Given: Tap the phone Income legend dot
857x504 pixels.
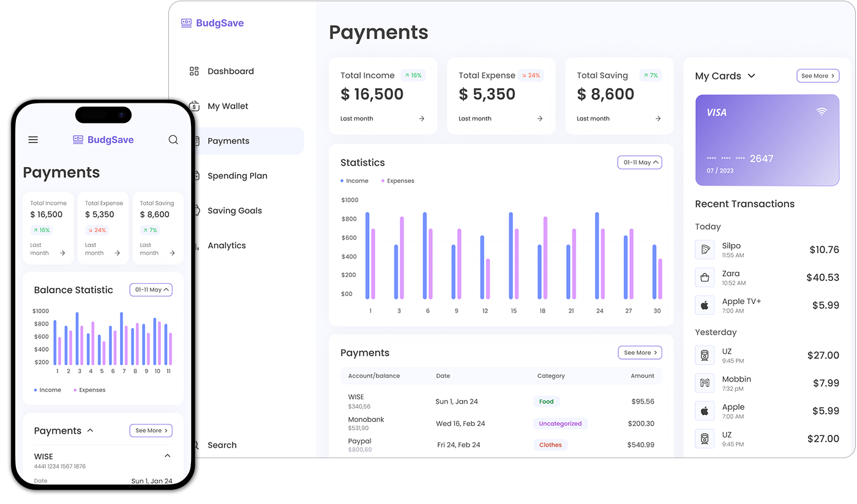Looking at the screenshot, I should (36, 390).
